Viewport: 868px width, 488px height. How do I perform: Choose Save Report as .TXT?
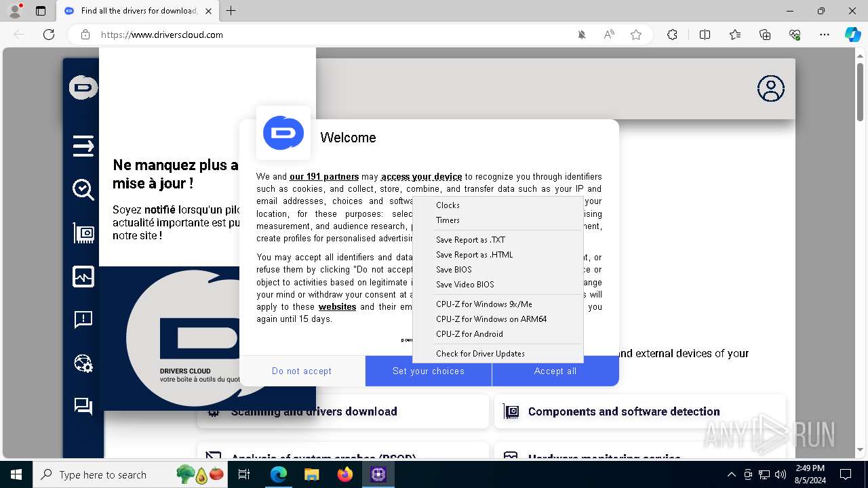[x=498, y=240]
